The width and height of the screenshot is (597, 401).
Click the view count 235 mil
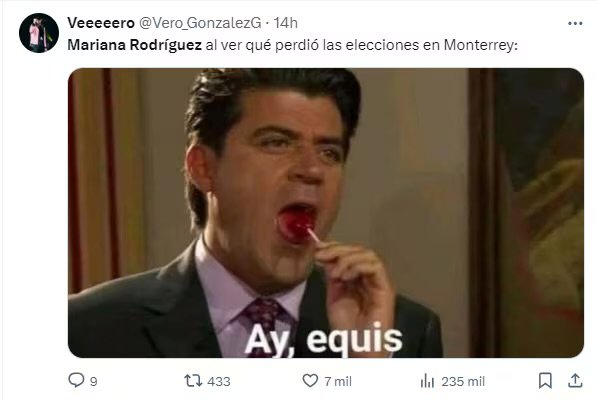click(x=463, y=381)
